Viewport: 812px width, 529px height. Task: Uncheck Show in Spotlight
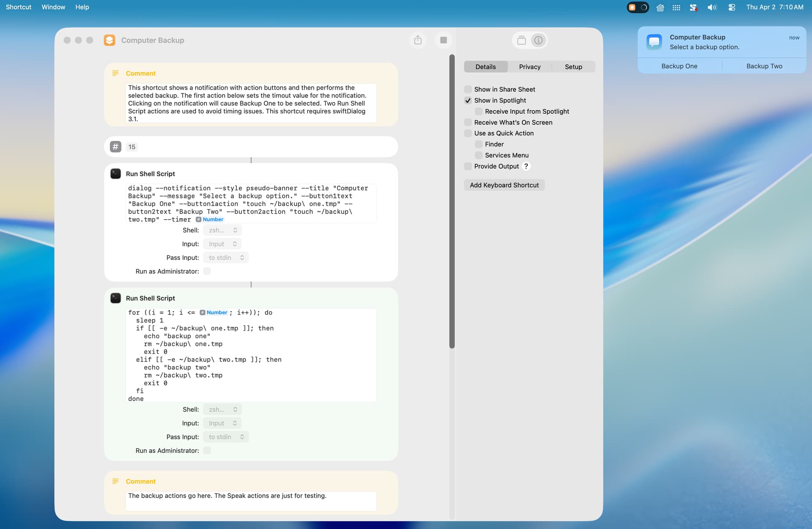pyautogui.click(x=468, y=100)
